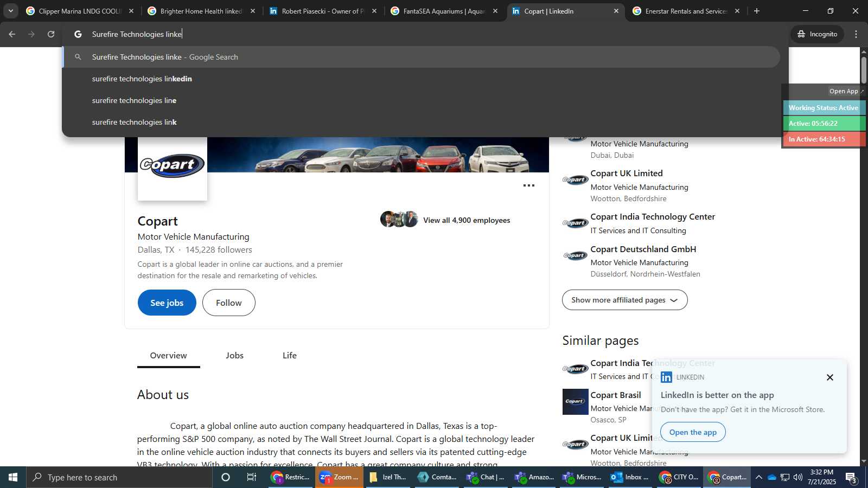Choose 'surefire technologies linkedin' suggestion
This screenshot has width=868, height=488.
pos(422,79)
